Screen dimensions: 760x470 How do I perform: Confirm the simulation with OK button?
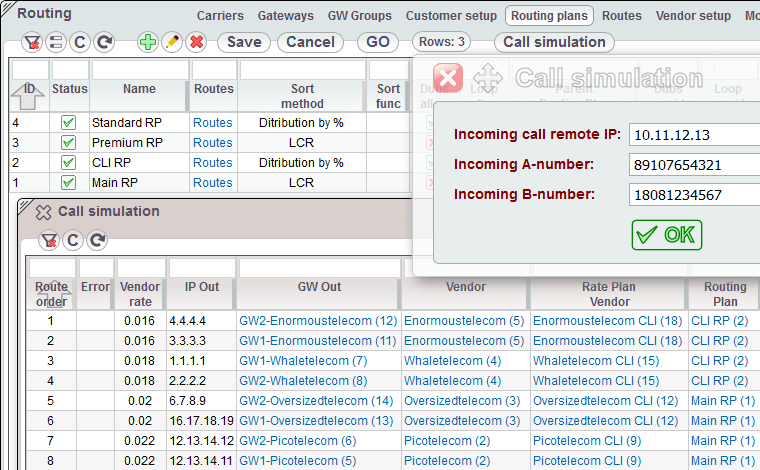666,235
